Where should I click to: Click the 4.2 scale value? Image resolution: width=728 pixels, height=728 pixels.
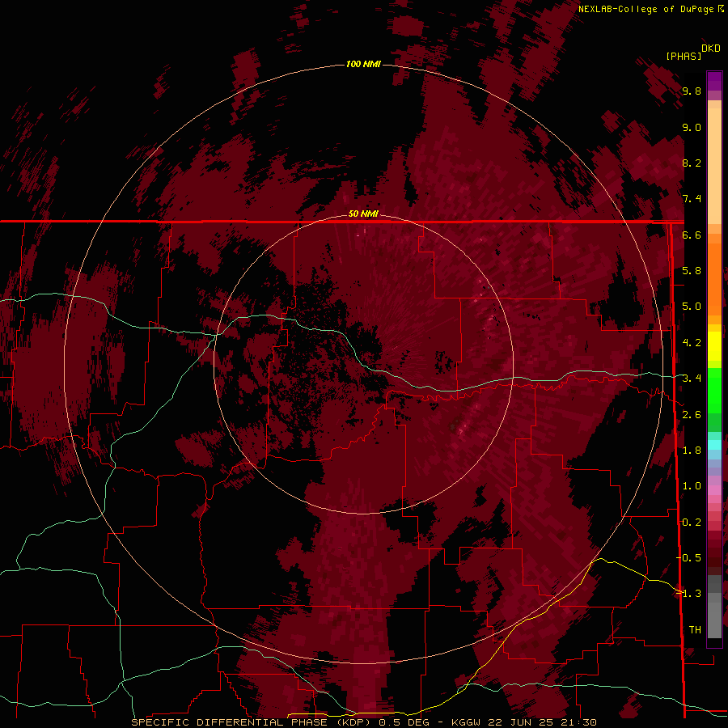point(692,343)
